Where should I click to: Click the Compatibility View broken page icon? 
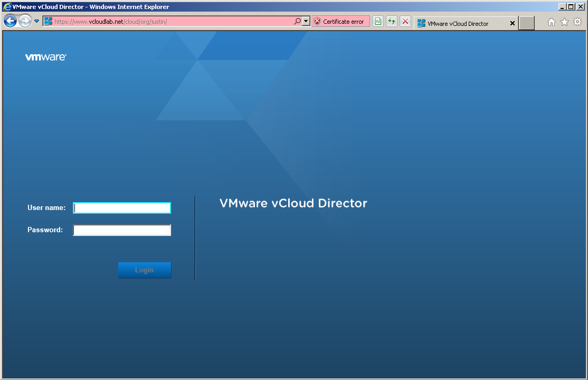click(x=378, y=22)
